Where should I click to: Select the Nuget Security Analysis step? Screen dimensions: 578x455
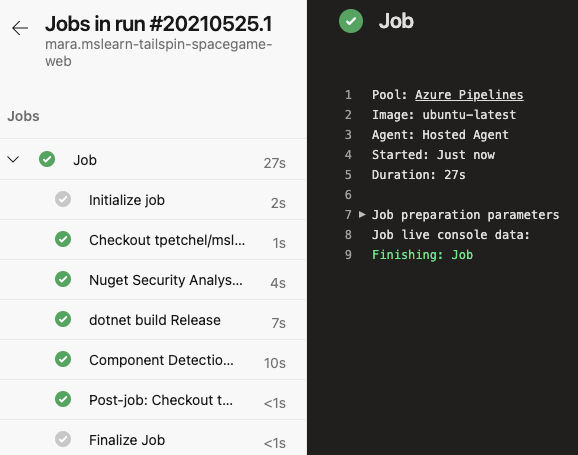153,280
